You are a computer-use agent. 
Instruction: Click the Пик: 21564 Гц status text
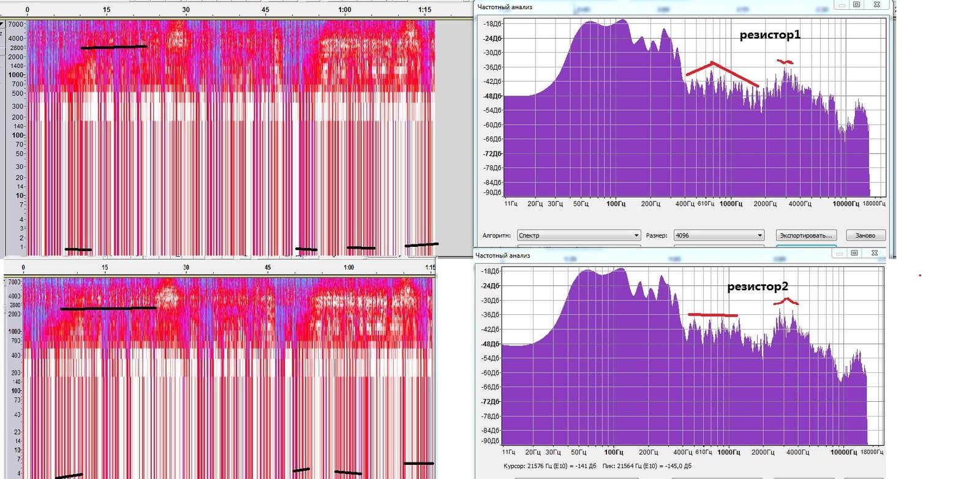pyautogui.click(x=647, y=466)
